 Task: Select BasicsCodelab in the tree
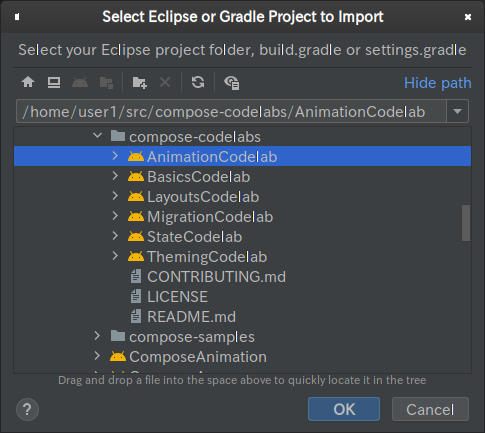pos(242,176)
